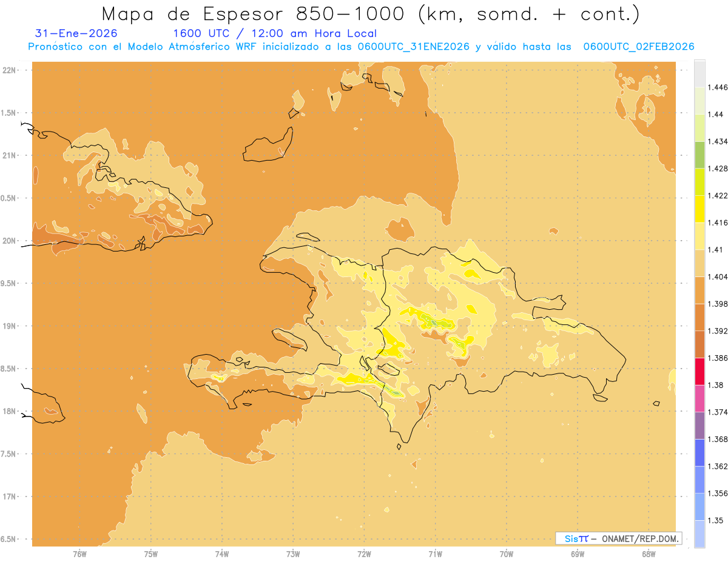Click the '69W' longitude label

(578, 554)
